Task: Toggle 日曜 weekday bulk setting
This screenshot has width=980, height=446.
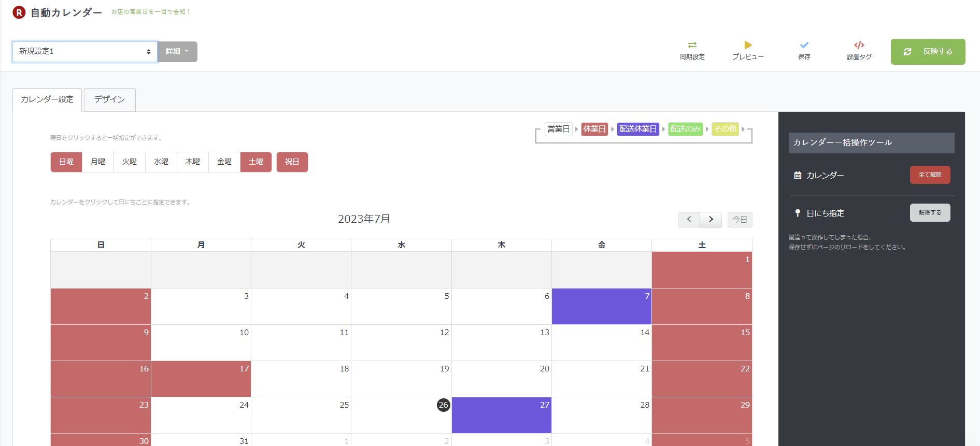Action: tap(66, 162)
